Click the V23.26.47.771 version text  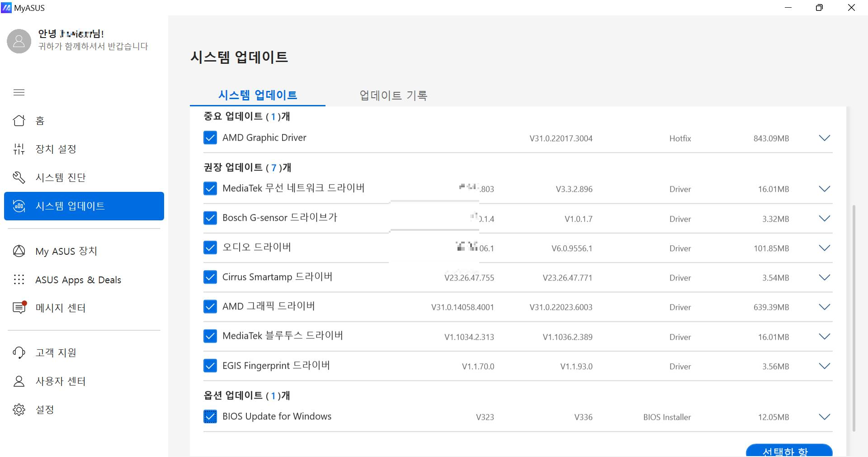(x=567, y=278)
